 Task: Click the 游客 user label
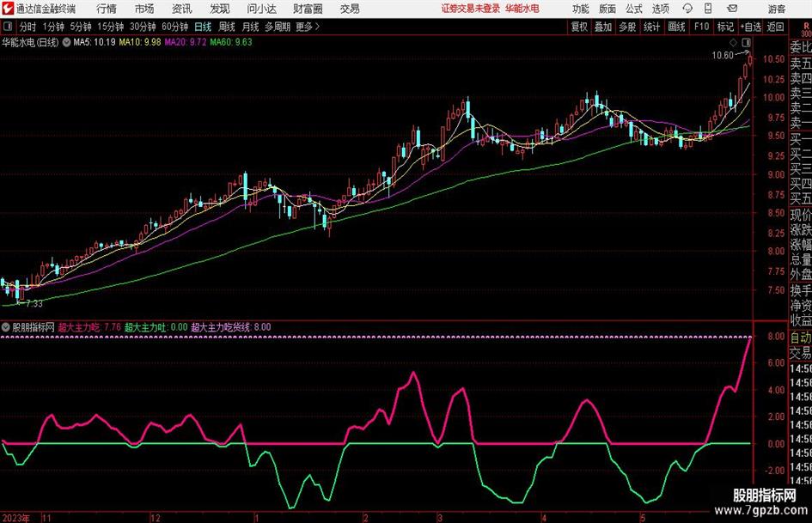pos(777,9)
